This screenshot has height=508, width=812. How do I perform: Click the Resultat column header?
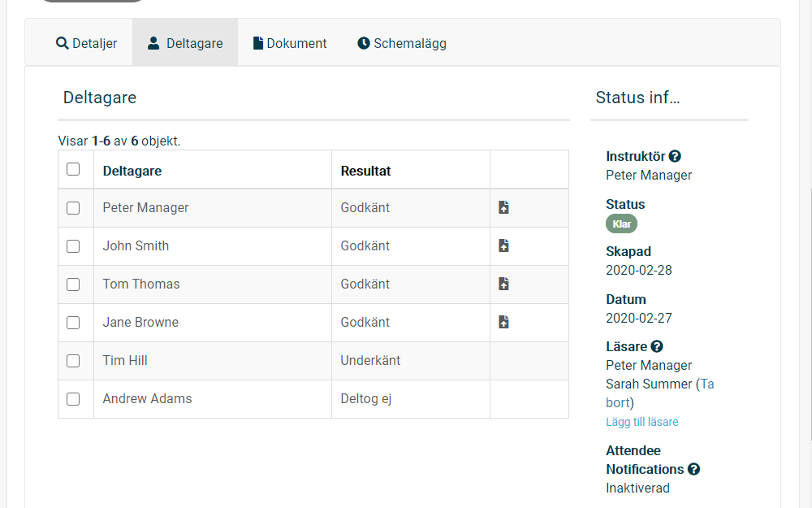tap(365, 171)
